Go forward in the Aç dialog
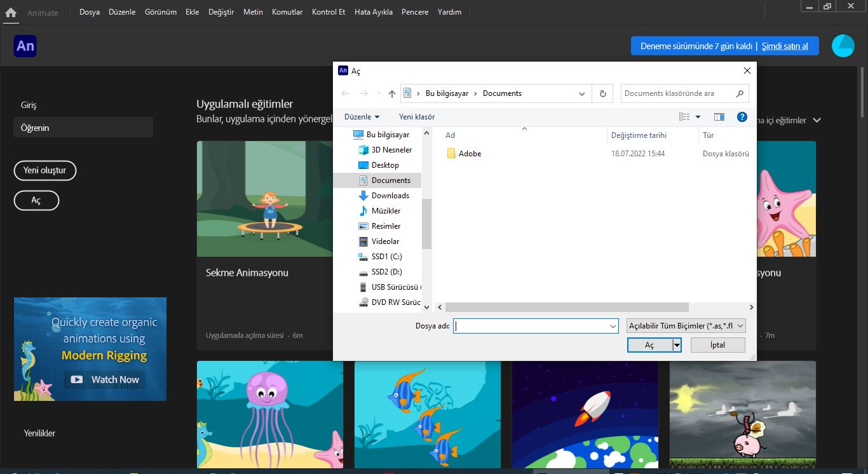Viewport: 868px width, 474px height. pyautogui.click(x=363, y=93)
